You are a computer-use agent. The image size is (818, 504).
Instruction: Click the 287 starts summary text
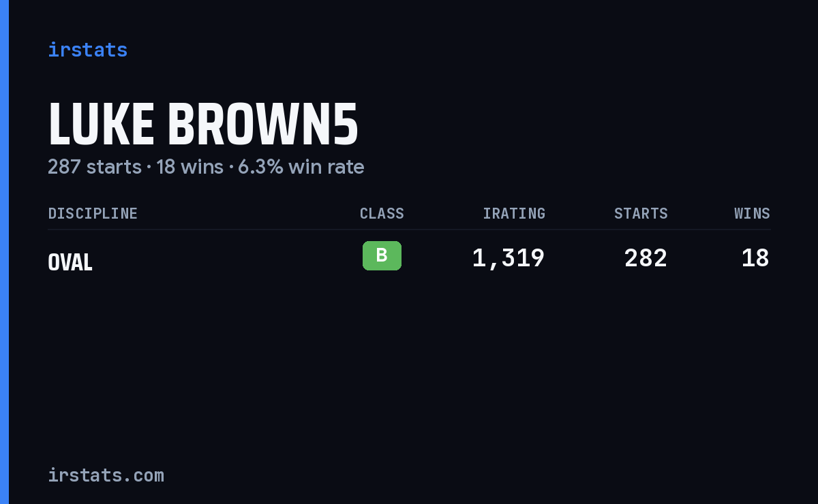[95, 167]
